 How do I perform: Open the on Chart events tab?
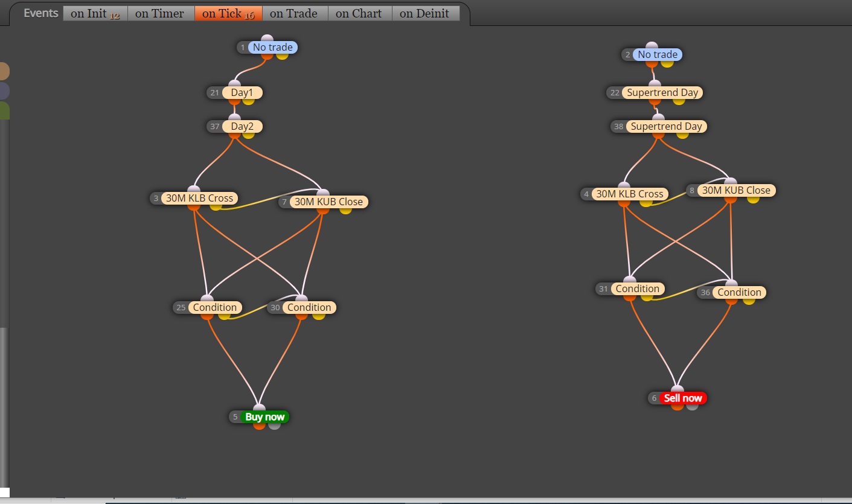tap(359, 13)
